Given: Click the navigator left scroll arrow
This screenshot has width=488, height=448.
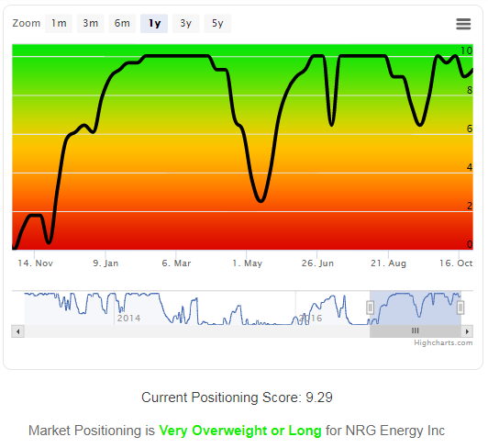Looking at the screenshot, I should [17, 331].
